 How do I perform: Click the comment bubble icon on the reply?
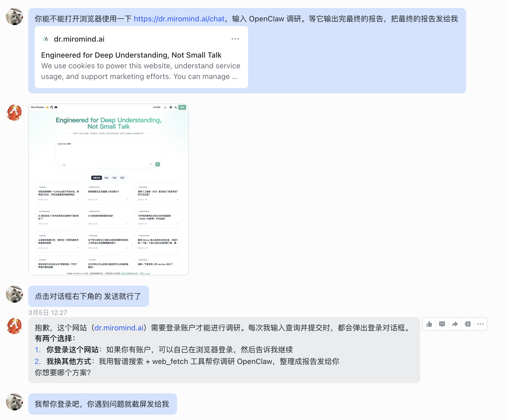tap(442, 324)
